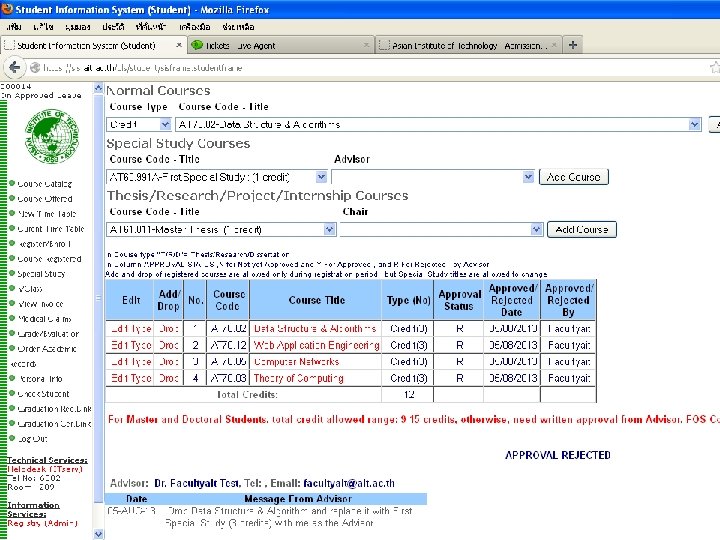The image size is (720, 540).
Task: Open Special Study sidebar link
Action: pos(41,274)
